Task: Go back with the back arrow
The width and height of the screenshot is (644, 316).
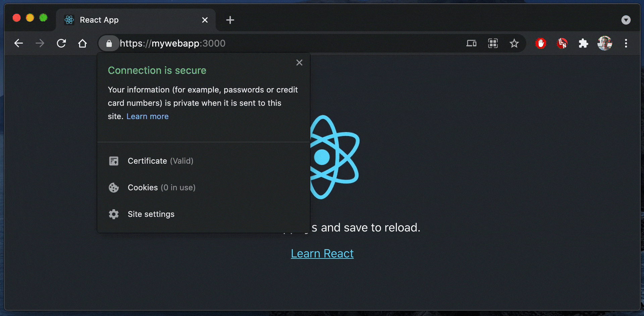Action: click(19, 43)
